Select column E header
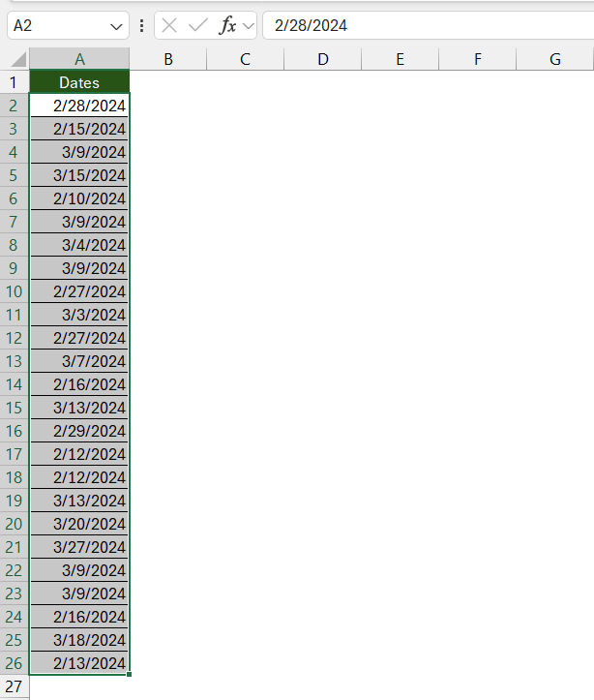594x700 pixels. coord(400,59)
